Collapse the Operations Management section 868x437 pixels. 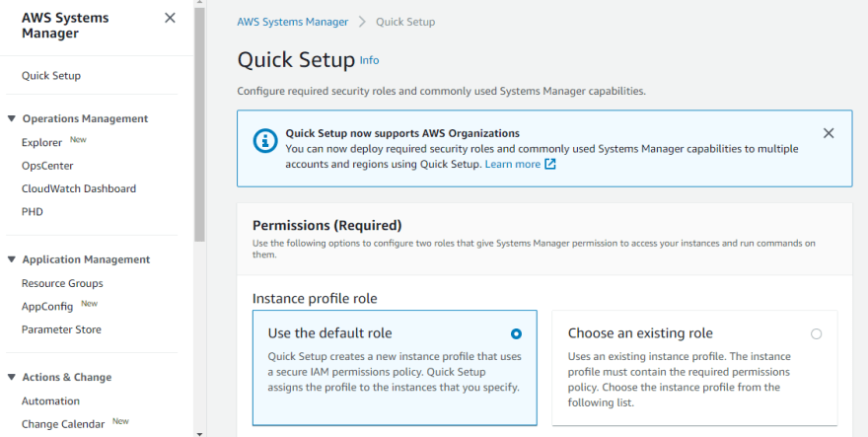(12, 118)
